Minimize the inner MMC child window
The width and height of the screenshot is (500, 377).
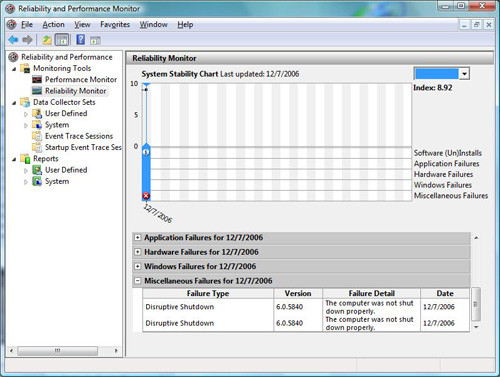[464, 24]
